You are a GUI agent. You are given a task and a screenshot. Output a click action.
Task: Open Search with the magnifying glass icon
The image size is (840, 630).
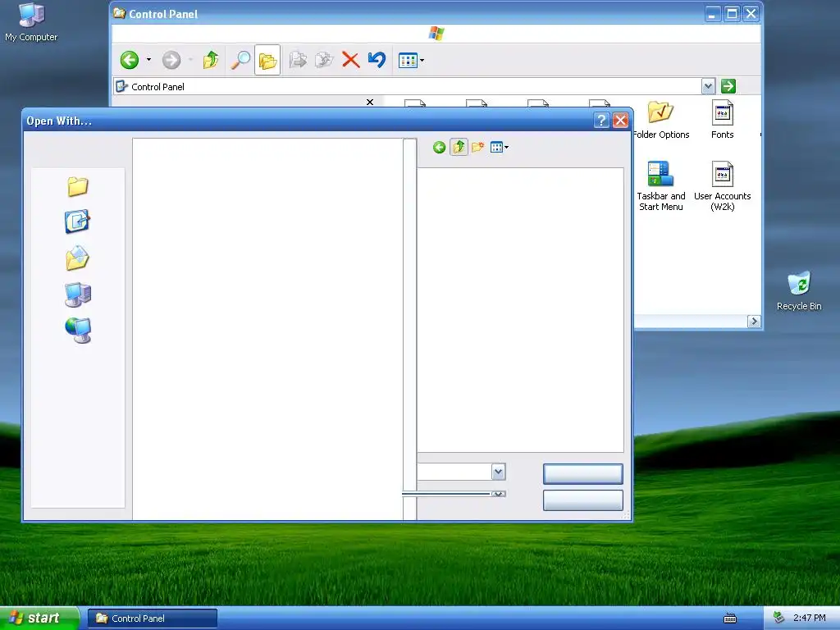tap(240, 60)
